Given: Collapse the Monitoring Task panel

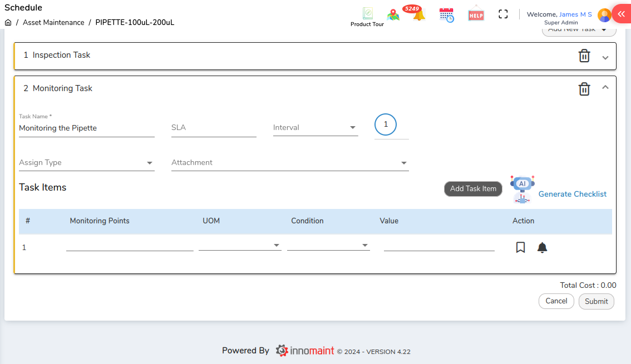Looking at the screenshot, I should pyautogui.click(x=605, y=87).
